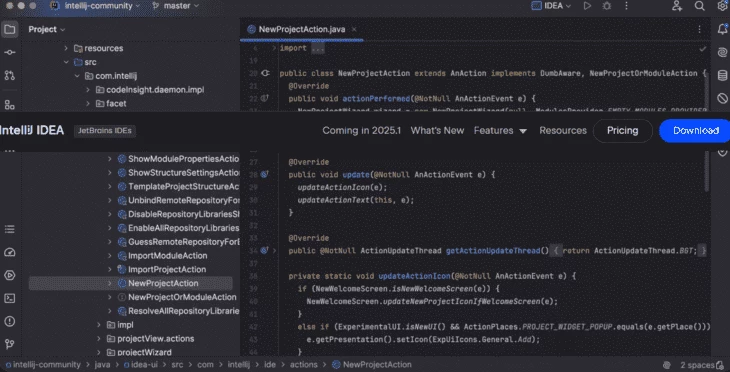Open the Database tool window icon

coord(722,75)
